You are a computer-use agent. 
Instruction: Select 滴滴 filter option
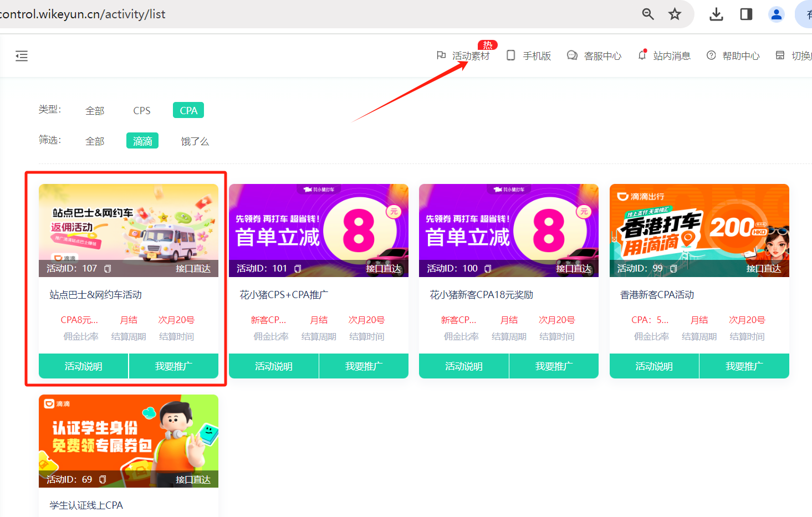142,141
